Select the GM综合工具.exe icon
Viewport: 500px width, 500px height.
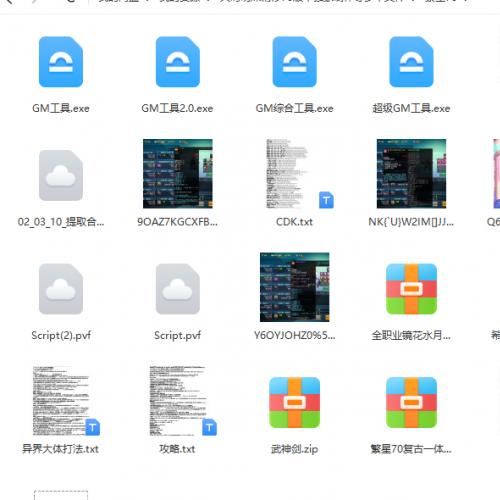tap(294, 62)
